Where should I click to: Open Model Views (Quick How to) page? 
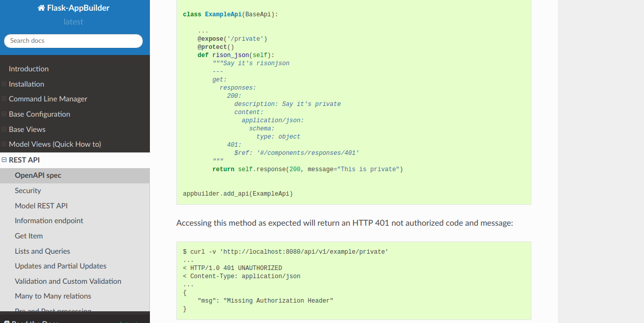pyautogui.click(x=55, y=144)
